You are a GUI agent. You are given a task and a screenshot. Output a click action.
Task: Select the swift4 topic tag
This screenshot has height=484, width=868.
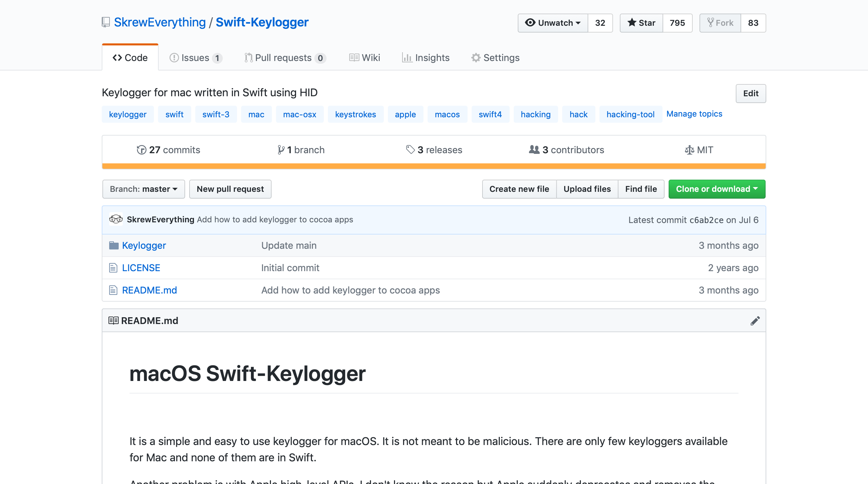coord(490,114)
